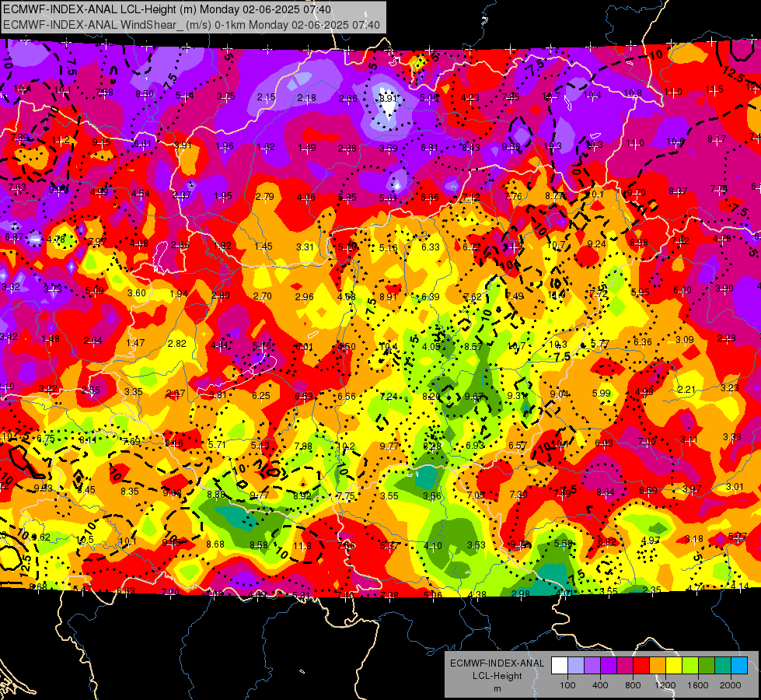Image resolution: width=761 pixels, height=700 pixels.
Task: Click the 'LCL-Height' legend label
Action: tap(497, 676)
